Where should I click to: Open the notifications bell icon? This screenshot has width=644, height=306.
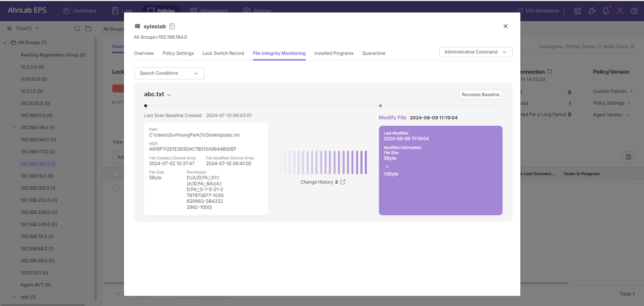tap(606, 11)
